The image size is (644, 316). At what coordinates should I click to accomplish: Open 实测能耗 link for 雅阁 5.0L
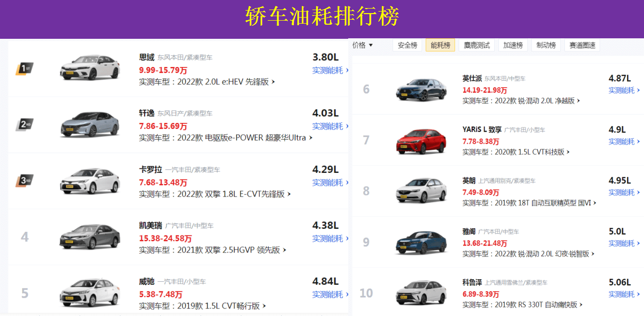pyautogui.click(x=624, y=243)
